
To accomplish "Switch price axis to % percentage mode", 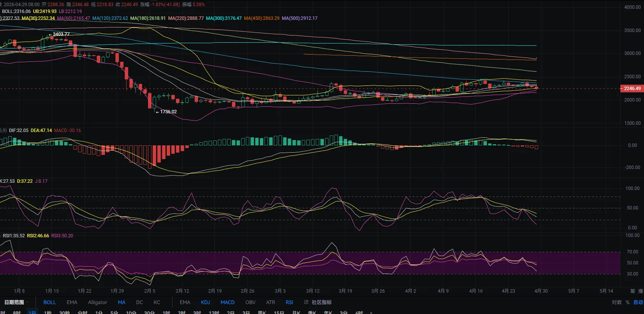I will click(628, 302).
